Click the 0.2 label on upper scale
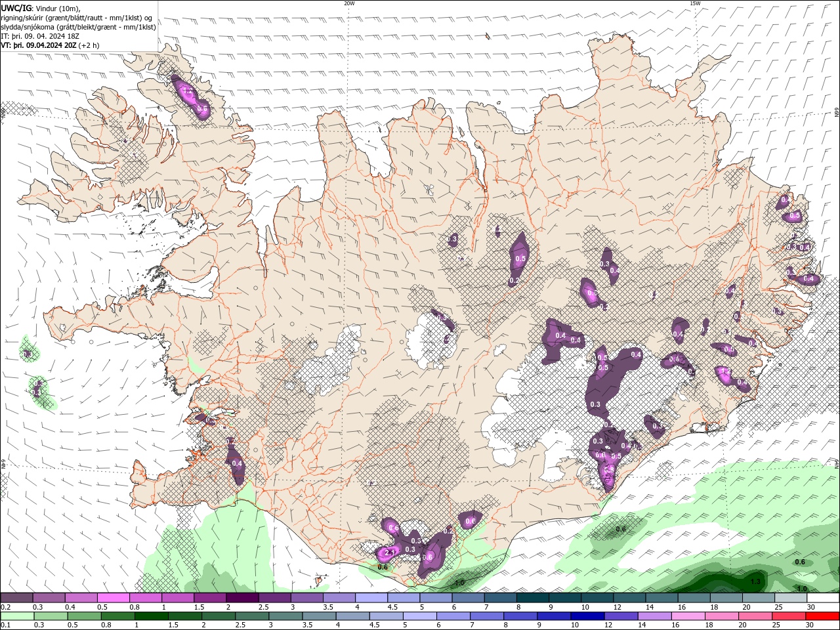This screenshot has height=630, width=840. (x=5, y=607)
